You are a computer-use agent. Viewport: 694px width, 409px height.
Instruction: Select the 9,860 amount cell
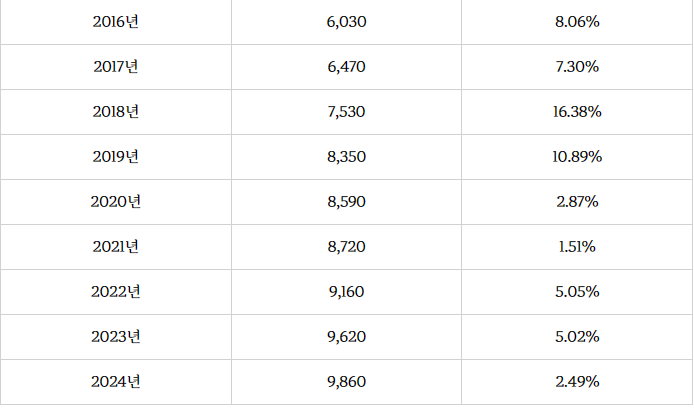pyautogui.click(x=346, y=382)
